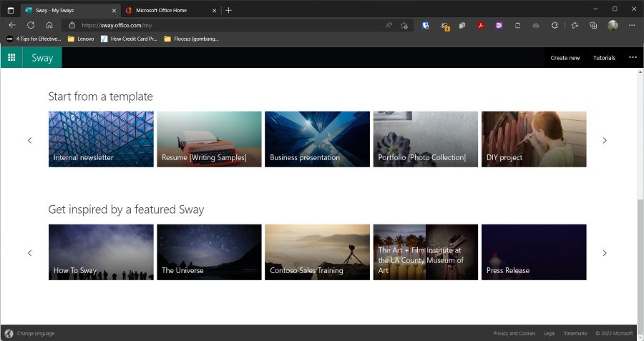The image size is (644, 341).
Task: Choose the Internal newsletter template
Action: [x=101, y=139]
